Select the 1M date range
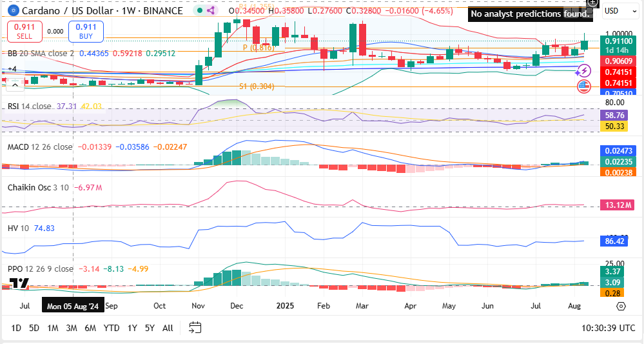Image resolution: width=644 pixels, height=344 pixels. tap(53, 328)
